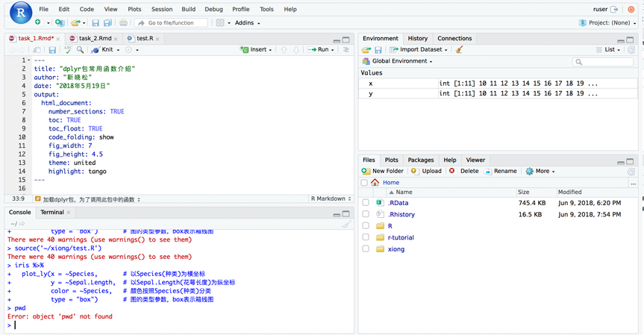Click show in new window editor icon

click(x=37, y=50)
